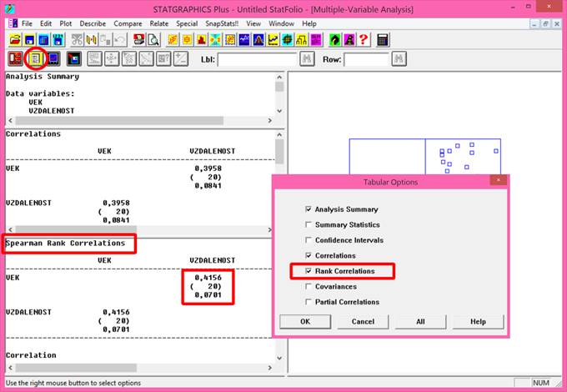Toggle the Rank Correlations checkbox

coord(308,271)
